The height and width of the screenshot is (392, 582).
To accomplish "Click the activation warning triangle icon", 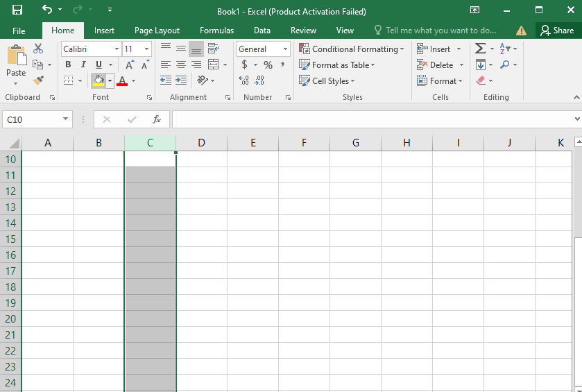I will pos(521,31).
